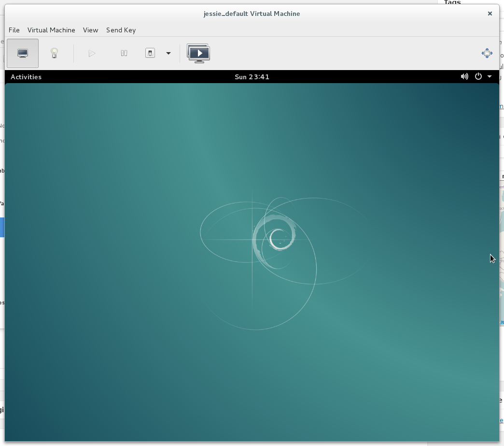The height and width of the screenshot is (446, 504).
Task: Expand the shutdown options dropdown arrow
Action: (x=168, y=54)
